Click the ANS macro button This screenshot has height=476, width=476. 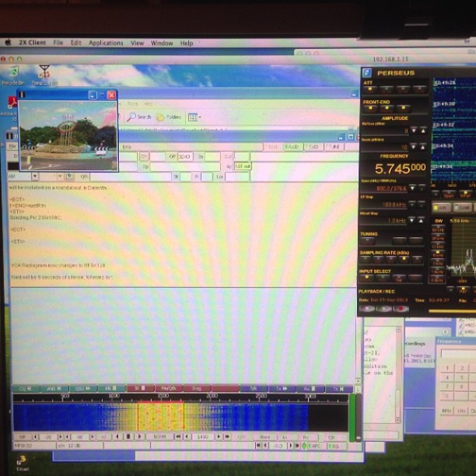click(x=54, y=389)
